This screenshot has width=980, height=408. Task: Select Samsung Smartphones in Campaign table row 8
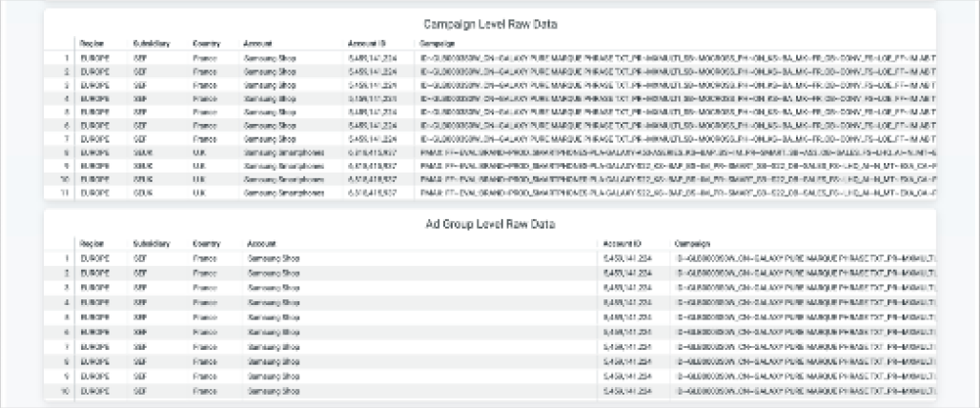(284, 152)
